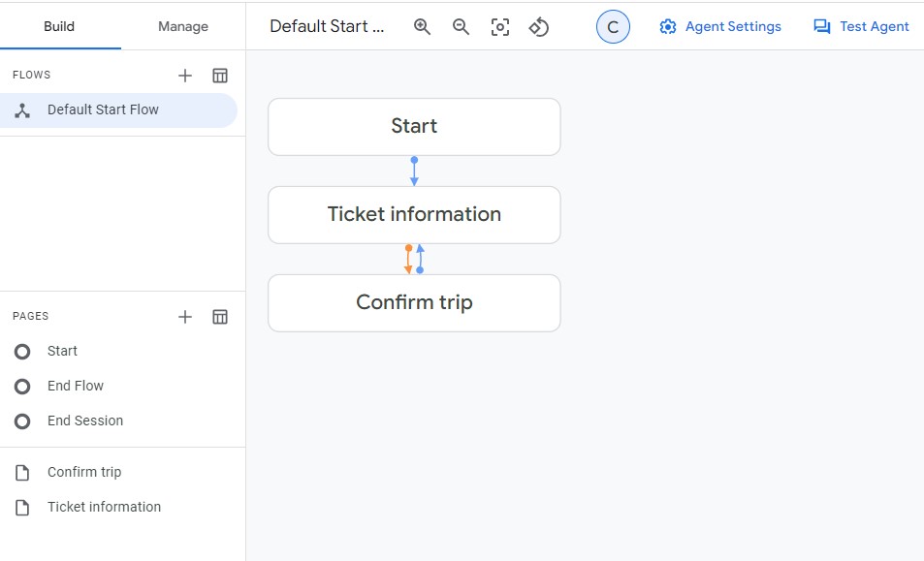Click the zoom in magnifier icon
Viewport: 924px width, 561px height.
422,26
